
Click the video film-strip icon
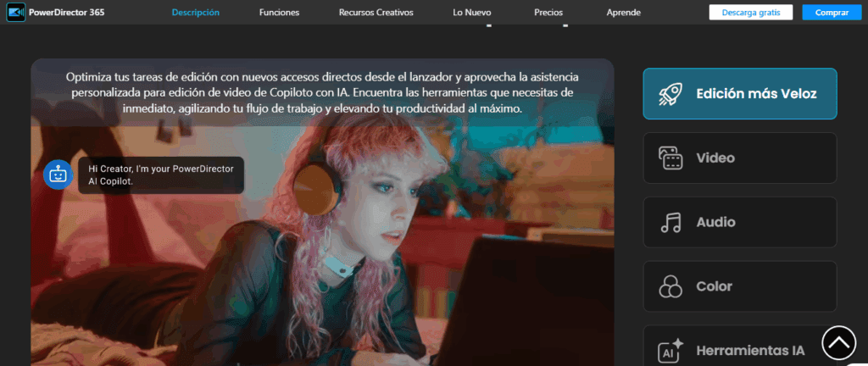coord(670,158)
